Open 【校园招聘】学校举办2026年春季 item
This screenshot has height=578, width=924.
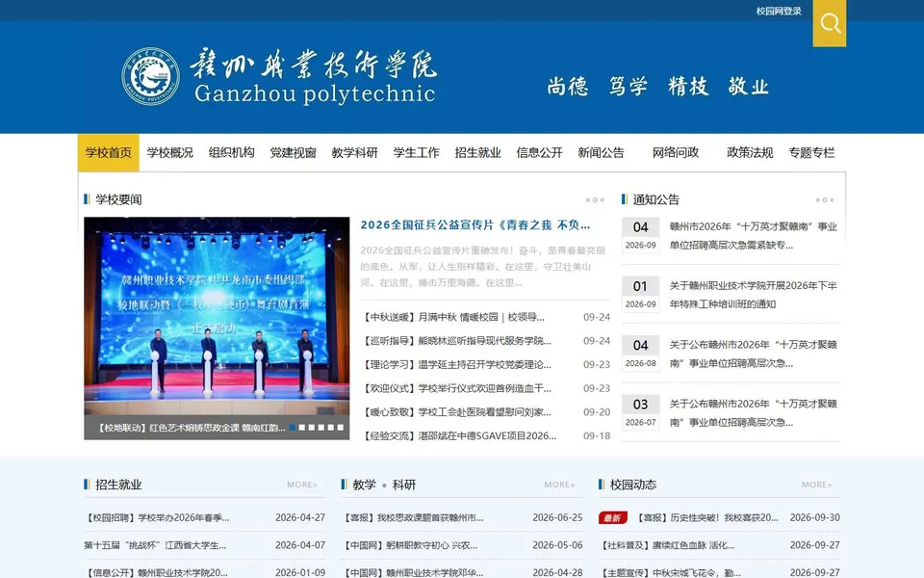point(157,518)
